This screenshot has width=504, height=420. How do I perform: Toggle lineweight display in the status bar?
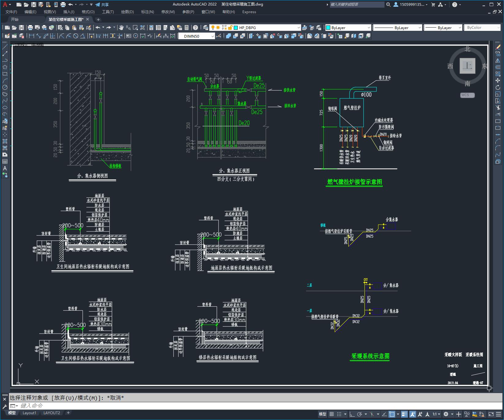click(x=404, y=414)
